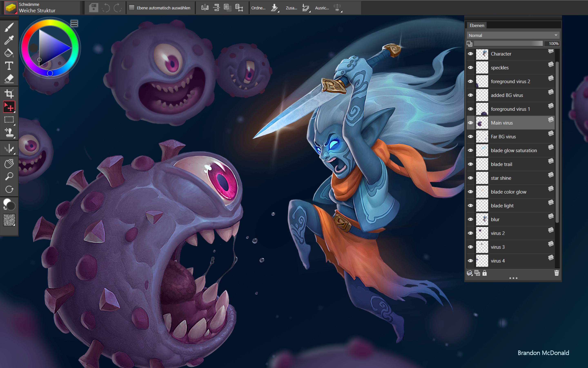
Task: Select the Rotate Page tool
Action: [9, 189]
